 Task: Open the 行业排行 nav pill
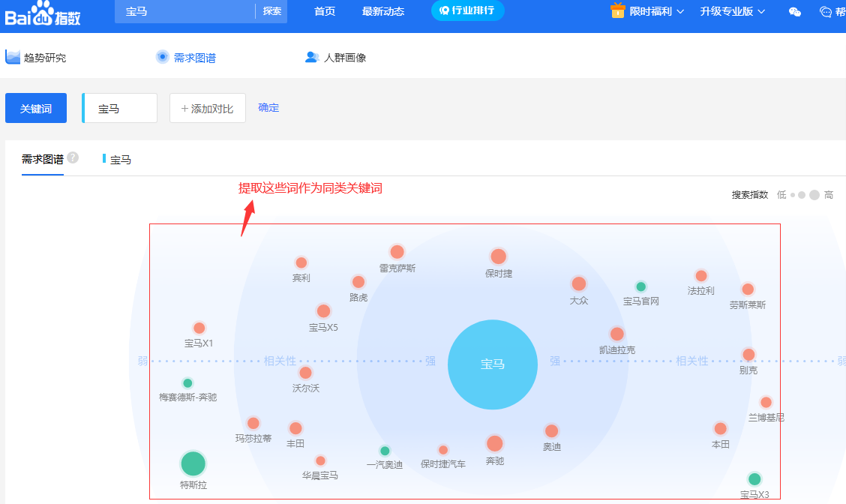tap(468, 10)
